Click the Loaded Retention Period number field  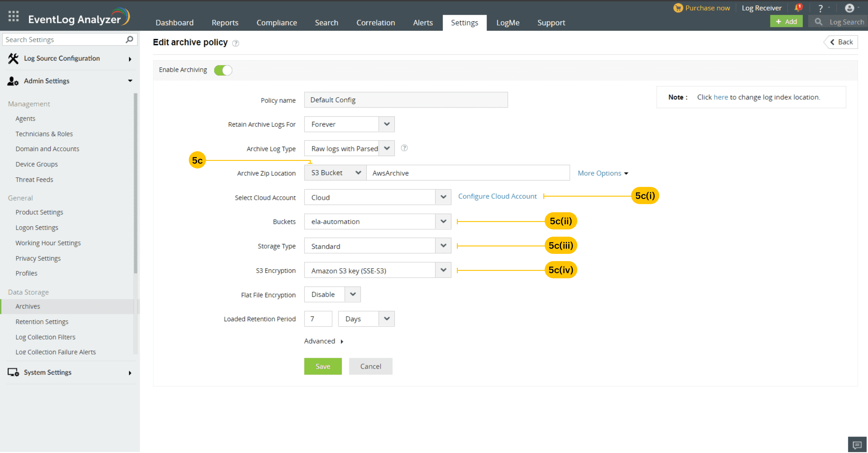pos(318,319)
